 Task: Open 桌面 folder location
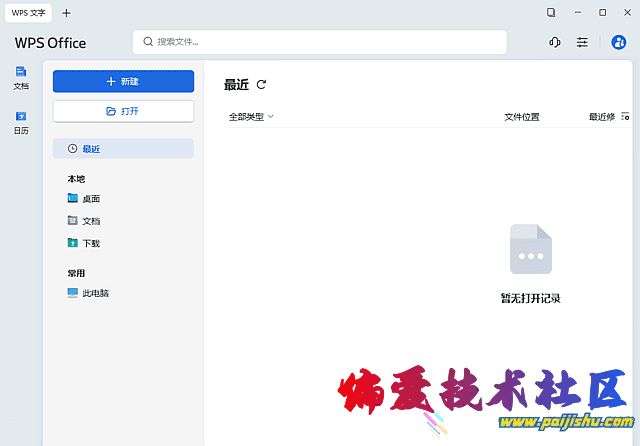click(x=84, y=199)
